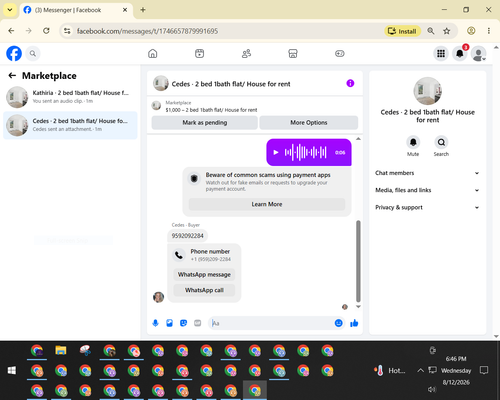
Task: Click the Mark as pending button
Action: [x=205, y=123]
